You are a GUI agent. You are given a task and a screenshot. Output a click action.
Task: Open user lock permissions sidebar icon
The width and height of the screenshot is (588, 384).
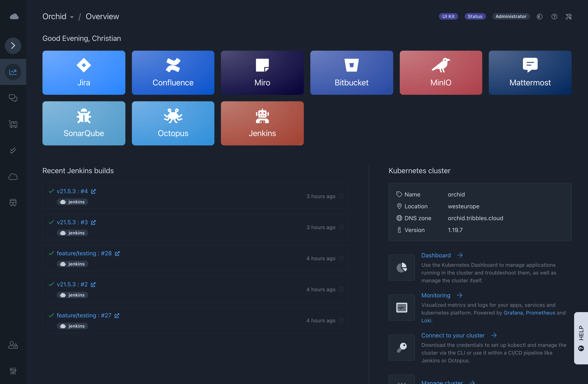click(13, 345)
